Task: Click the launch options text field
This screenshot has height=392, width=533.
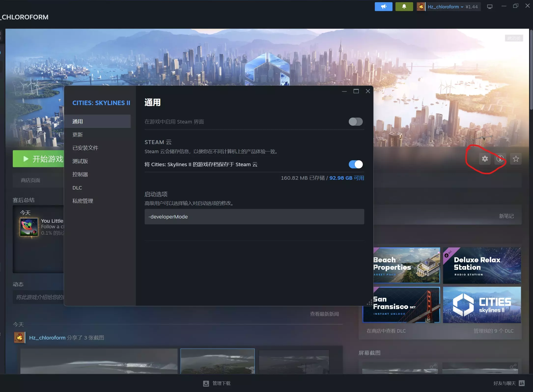Action: (x=254, y=216)
